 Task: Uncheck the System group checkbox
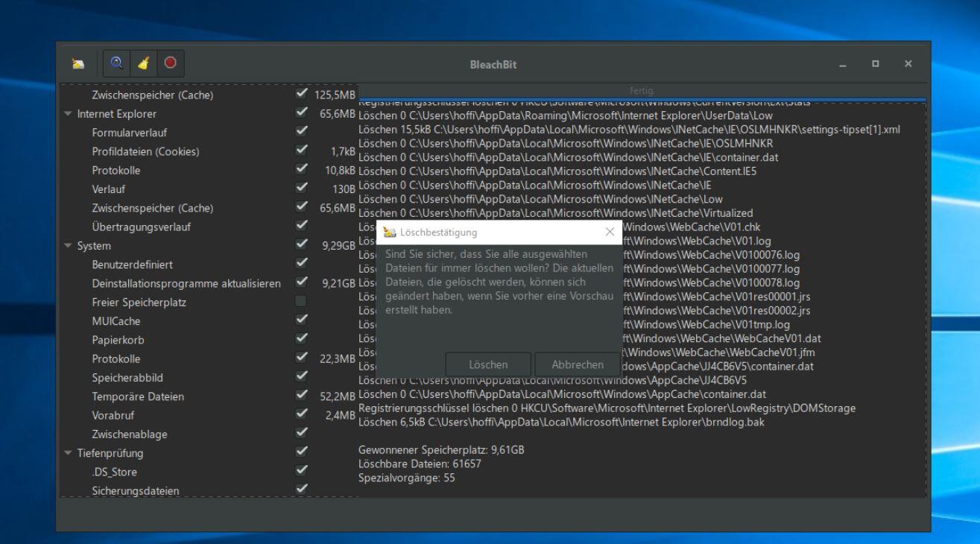pyautogui.click(x=300, y=245)
